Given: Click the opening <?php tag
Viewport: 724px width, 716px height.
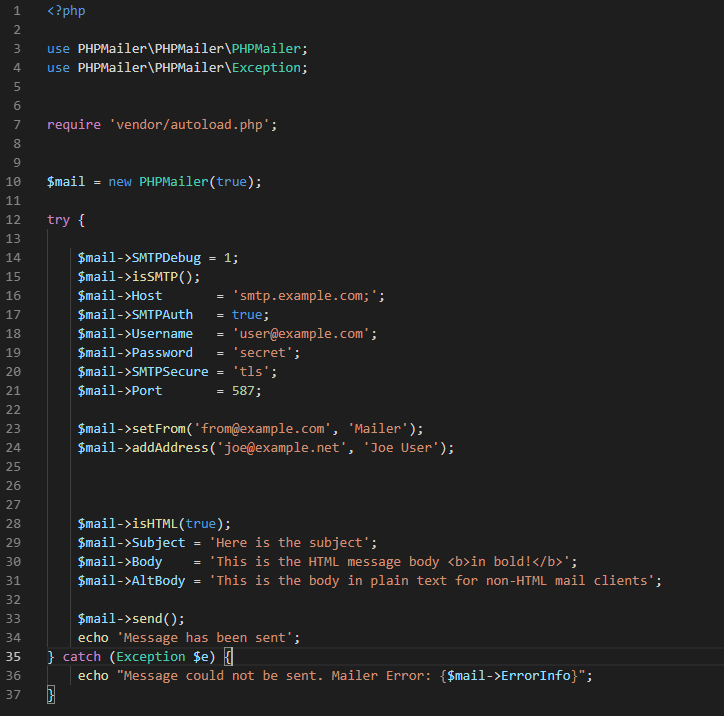Looking at the screenshot, I should (66, 11).
